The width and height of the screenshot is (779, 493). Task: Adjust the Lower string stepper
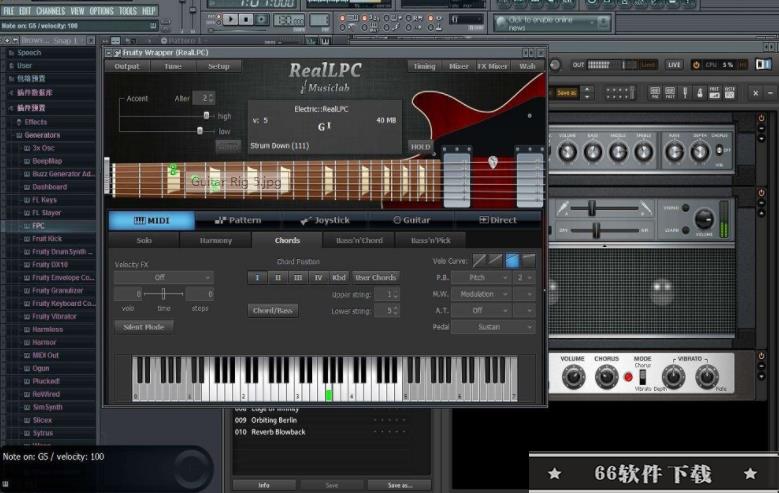click(x=395, y=311)
